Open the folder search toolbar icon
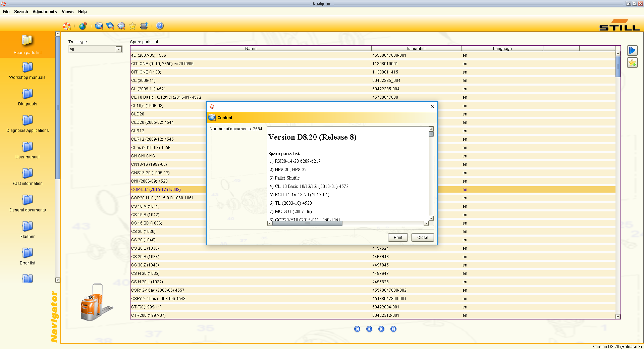This screenshot has width=644, height=349. [x=99, y=26]
